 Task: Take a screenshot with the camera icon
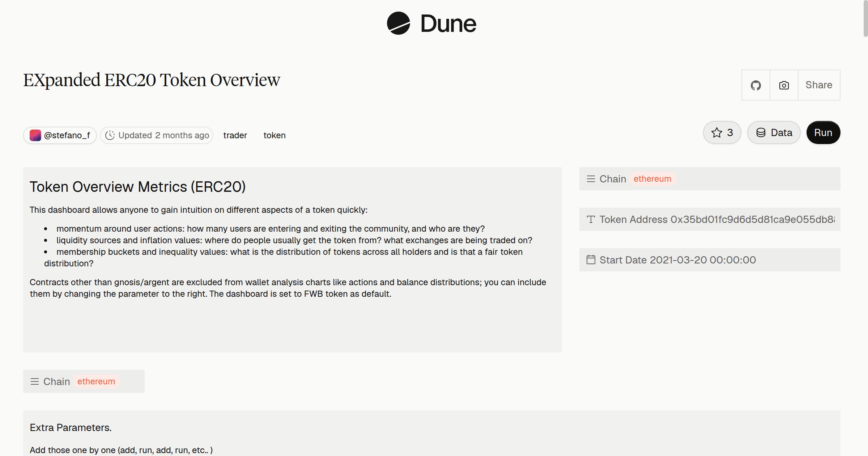[x=784, y=85]
